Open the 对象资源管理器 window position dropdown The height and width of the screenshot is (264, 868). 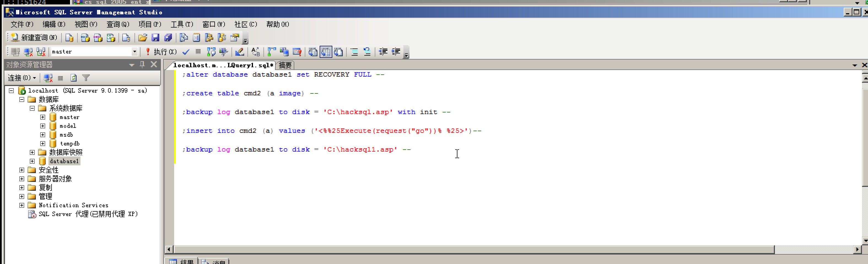[x=132, y=65]
